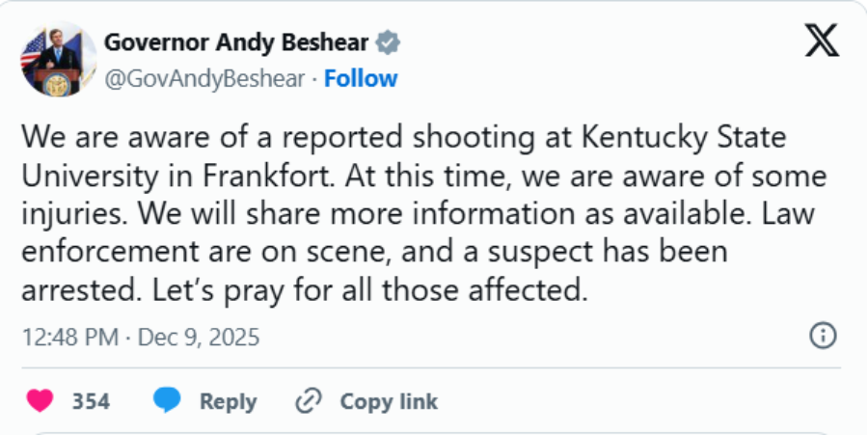Click the chain link icon
The width and height of the screenshot is (868, 435).
pyautogui.click(x=308, y=400)
